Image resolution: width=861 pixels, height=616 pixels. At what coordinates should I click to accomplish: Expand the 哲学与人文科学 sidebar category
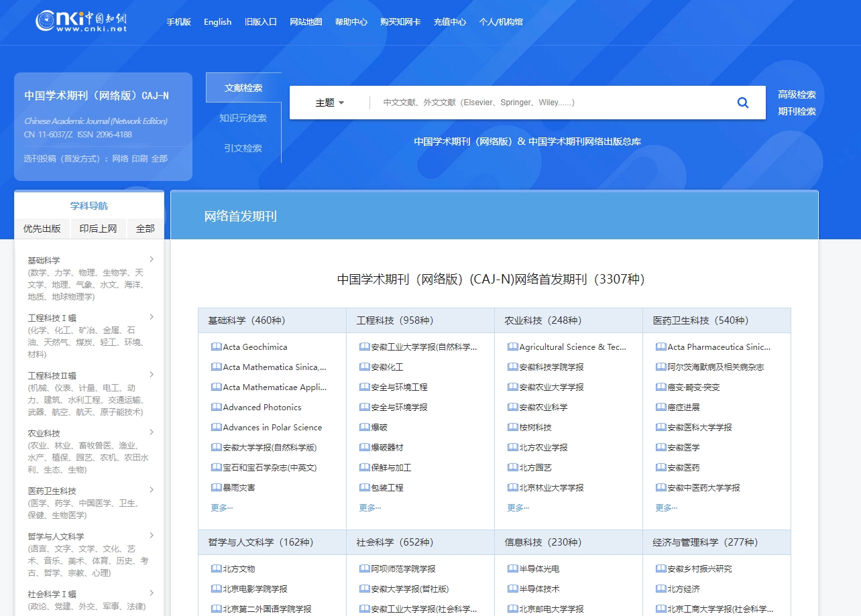(x=152, y=536)
